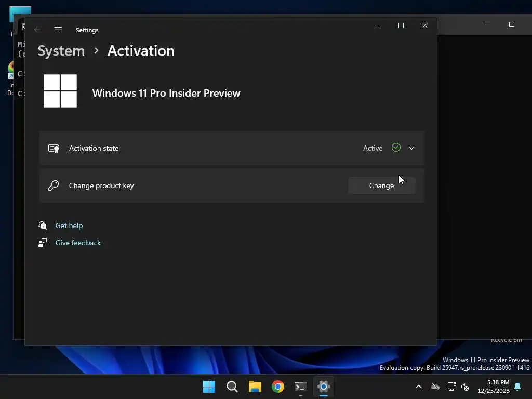Click the 'Change product key' label
532x399 pixels.
(x=101, y=185)
